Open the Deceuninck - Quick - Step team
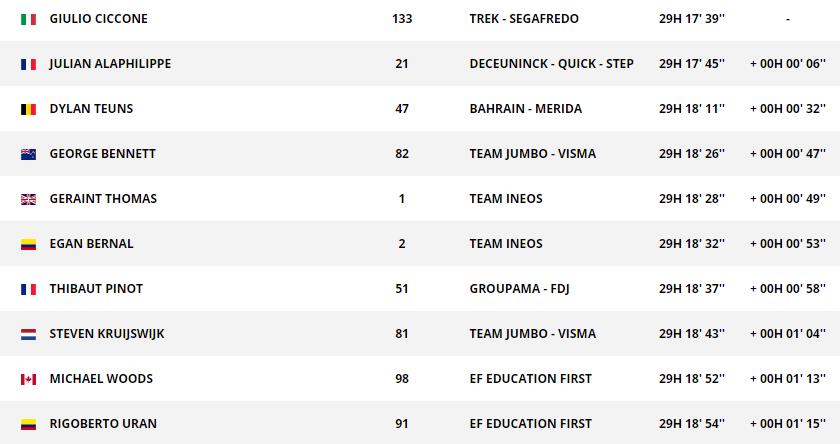This screenshot has height=444, width=840. (x=551, y=64)
